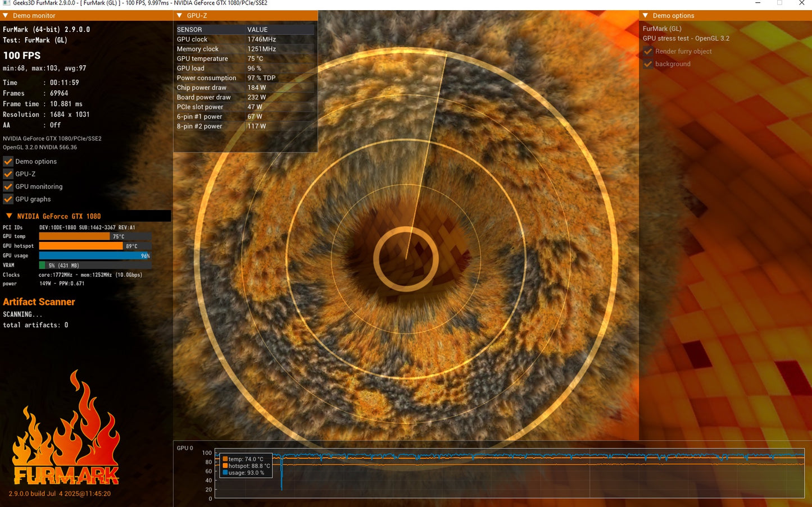
Task: Select the GPU load sensor label
Action: 190,68
